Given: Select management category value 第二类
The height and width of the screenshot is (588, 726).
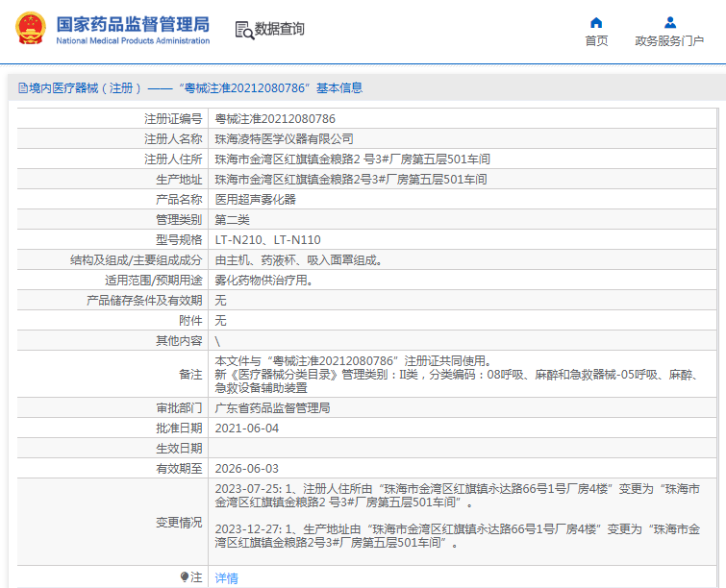Looking at the screenshot, I should [232, 220].
